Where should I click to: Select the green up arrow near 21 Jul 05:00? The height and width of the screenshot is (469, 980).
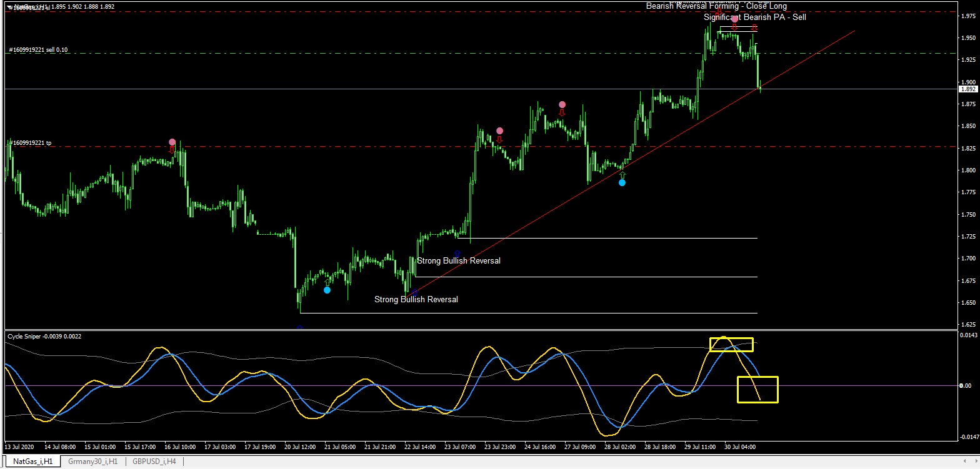click(327, 282)
